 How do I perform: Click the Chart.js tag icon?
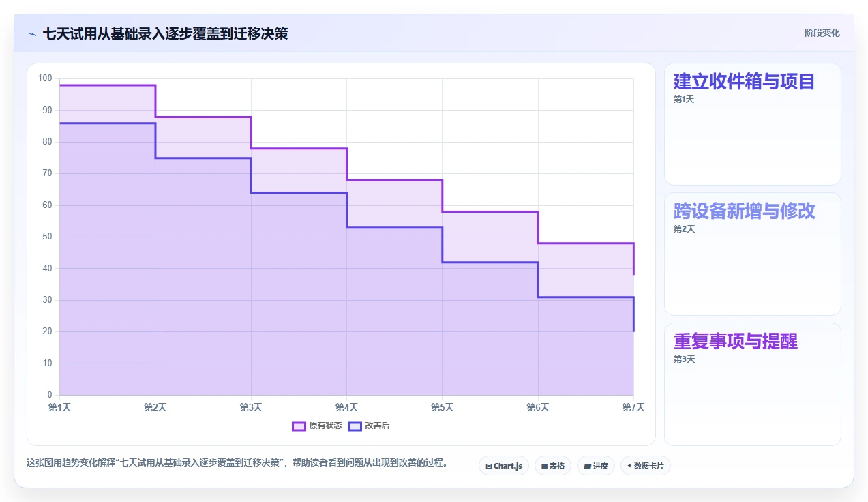pos(489,467)
